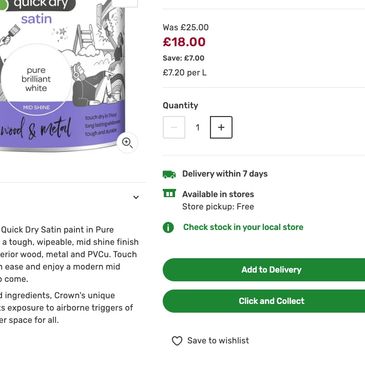Image resolution: width=365 pixels, height=365 pixels.
Task: Click the green info circle icon
Action: coord(168,227)
